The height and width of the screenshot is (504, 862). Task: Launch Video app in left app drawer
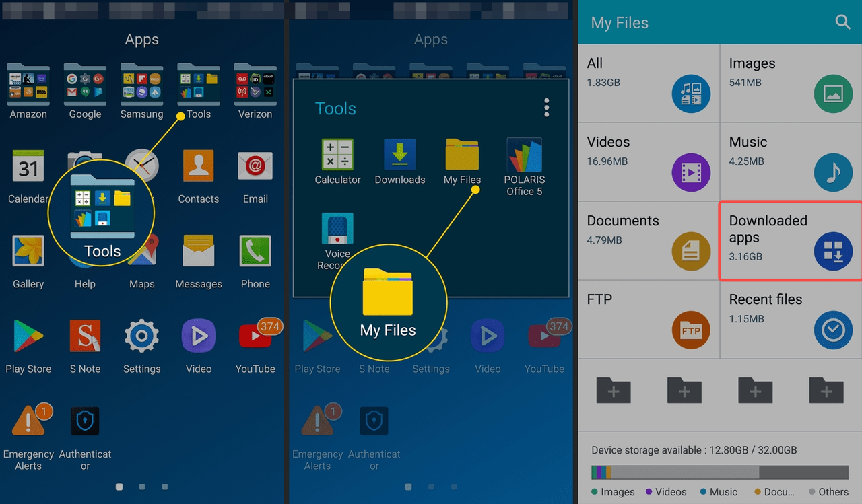[199, 346]
